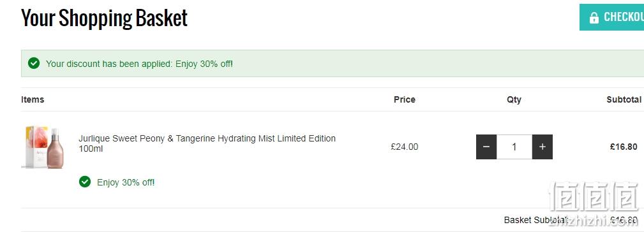
Task: Click the lock icon on Checkout button
Action: tap(594, 18)
